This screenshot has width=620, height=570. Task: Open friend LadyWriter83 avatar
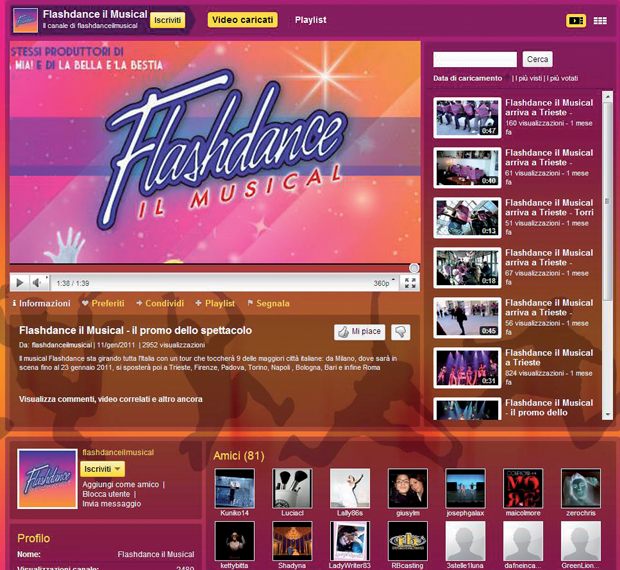click(350, 541)
